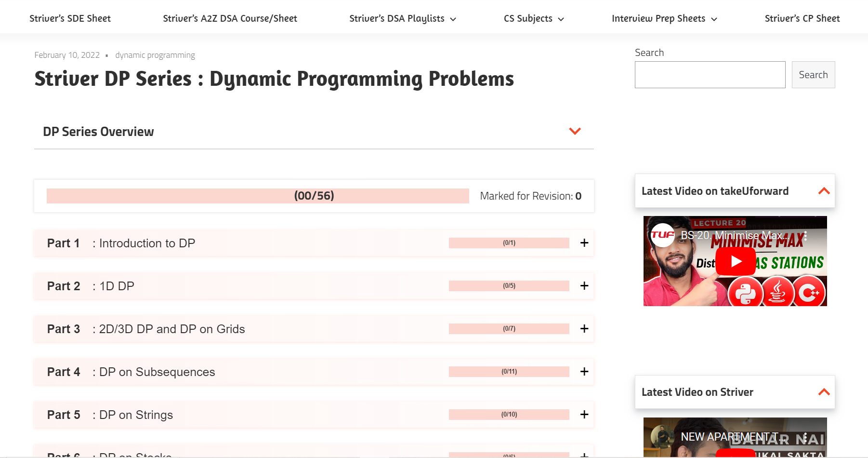The width and height of the screenshot is (868, 458).
Task: Open the Interview Prep Sheets dropdown
Action: pos(664,18)
